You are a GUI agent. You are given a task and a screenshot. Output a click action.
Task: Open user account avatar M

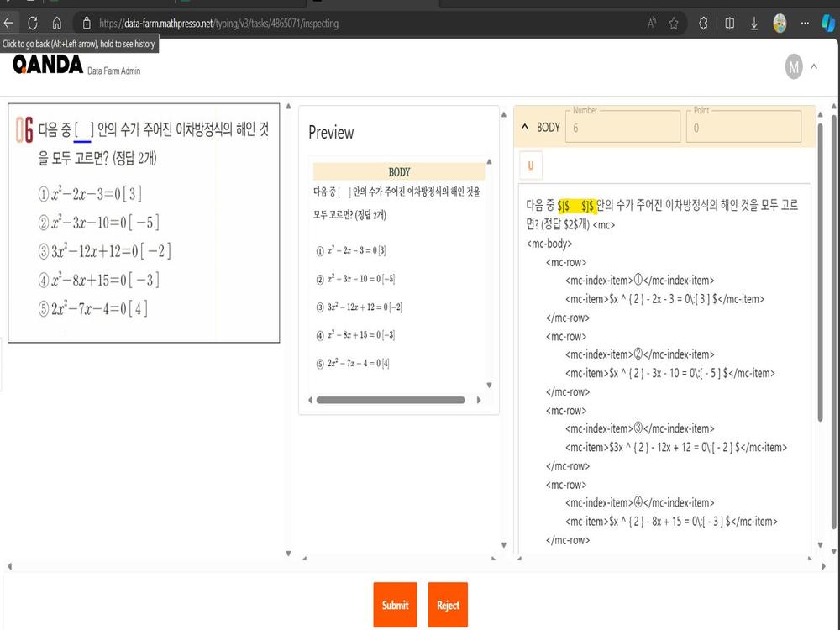[x=794, y=67]
